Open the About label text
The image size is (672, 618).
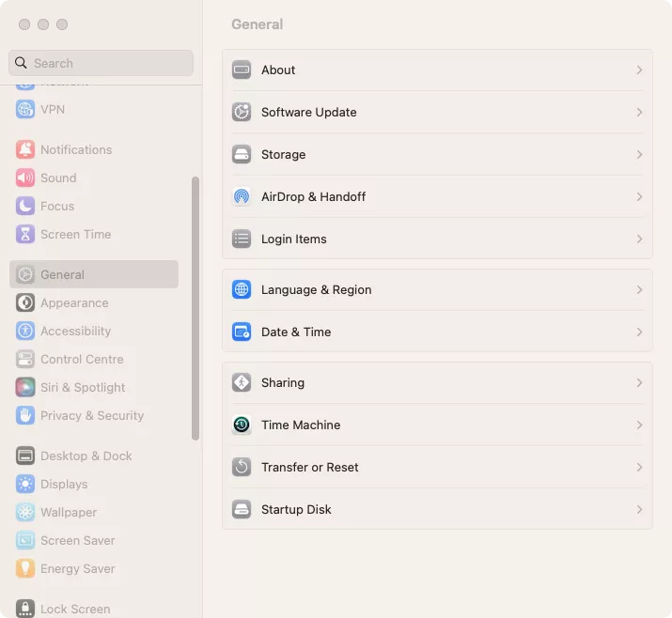[278, 70]
